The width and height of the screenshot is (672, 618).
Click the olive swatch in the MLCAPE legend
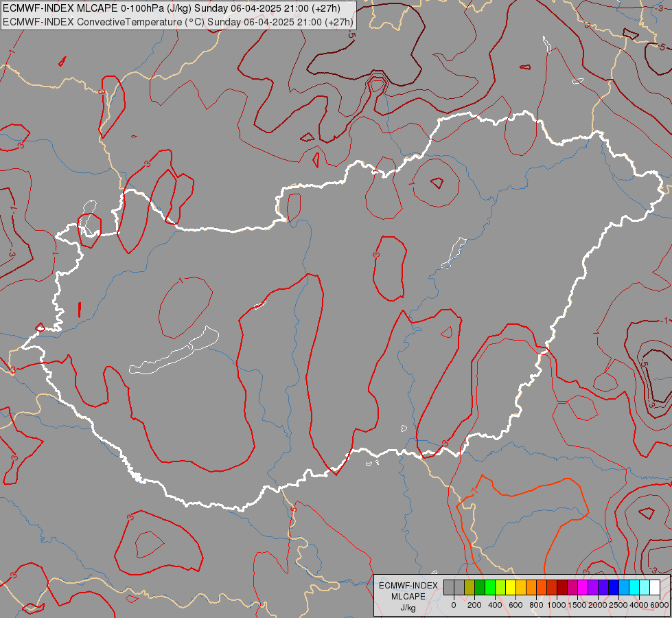pyautogui.click(x=470, y=587)
